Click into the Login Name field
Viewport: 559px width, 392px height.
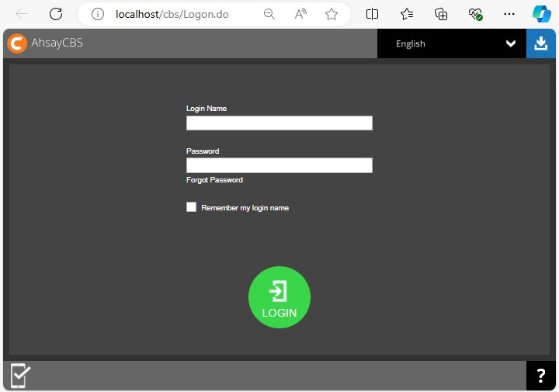(279, 123)
